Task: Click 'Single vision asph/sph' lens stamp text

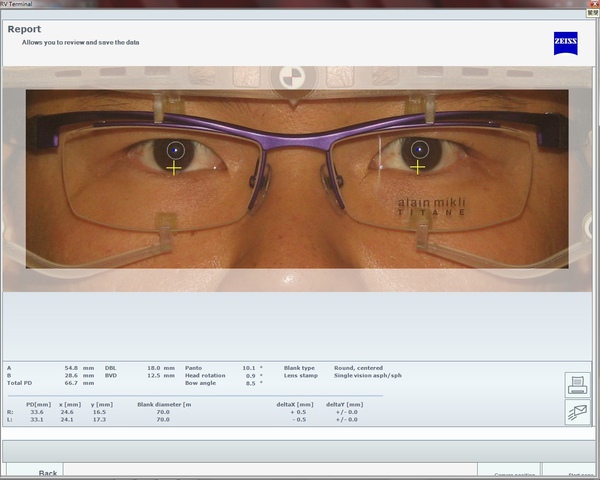Action: [368, 376]
